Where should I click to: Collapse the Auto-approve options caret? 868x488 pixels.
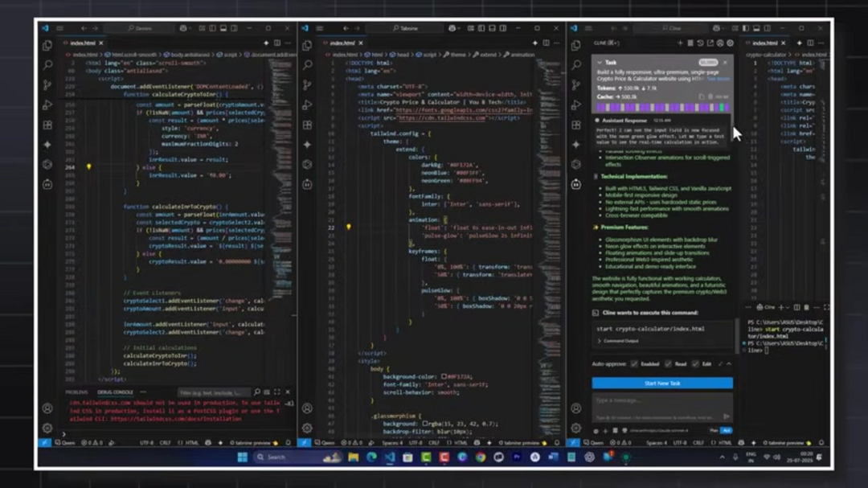pyautogui.click(x=729, y=364)
